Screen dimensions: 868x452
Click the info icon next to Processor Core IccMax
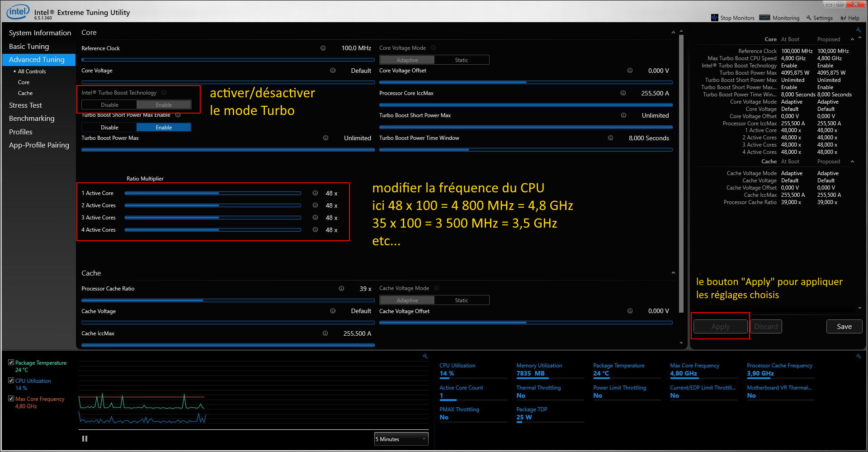[x=623, y=93]
